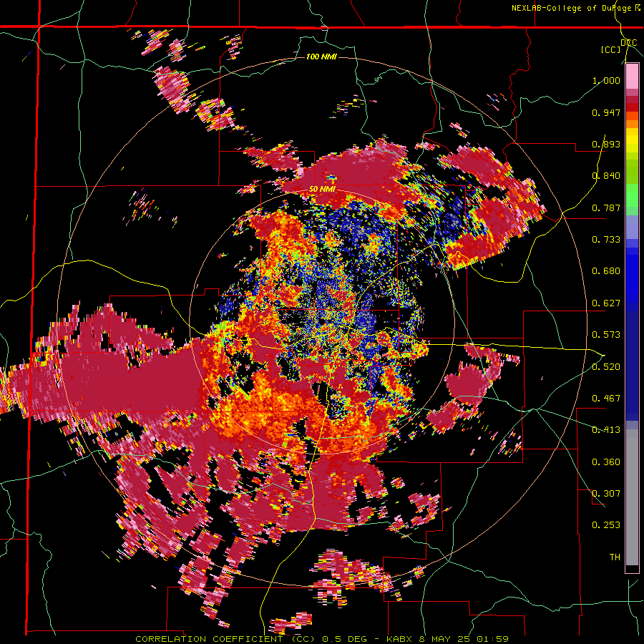Pick the lavender color bar segment beside 0.733
Viewport: 644px width, 644px height.
pyautogui.click(x=632, y=227)
